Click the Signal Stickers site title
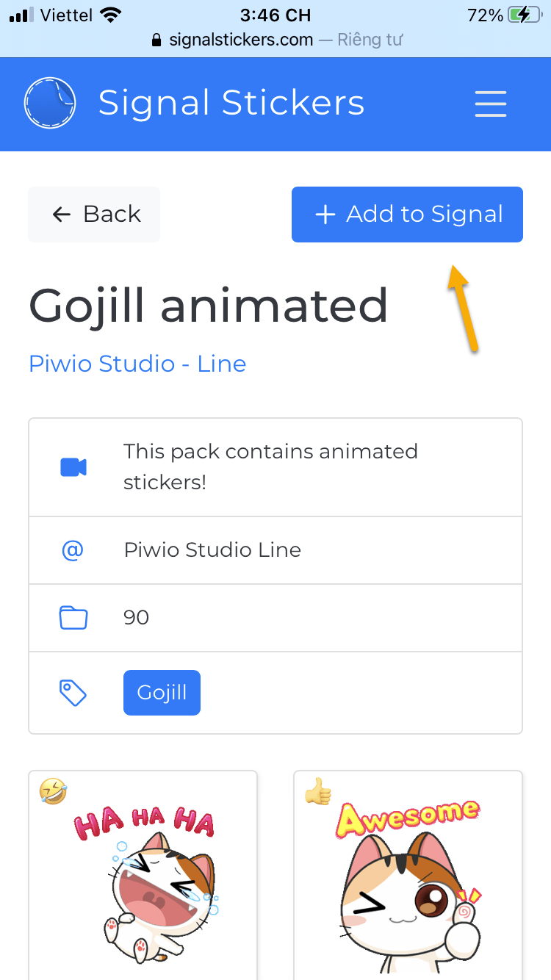 pos(231,103)
